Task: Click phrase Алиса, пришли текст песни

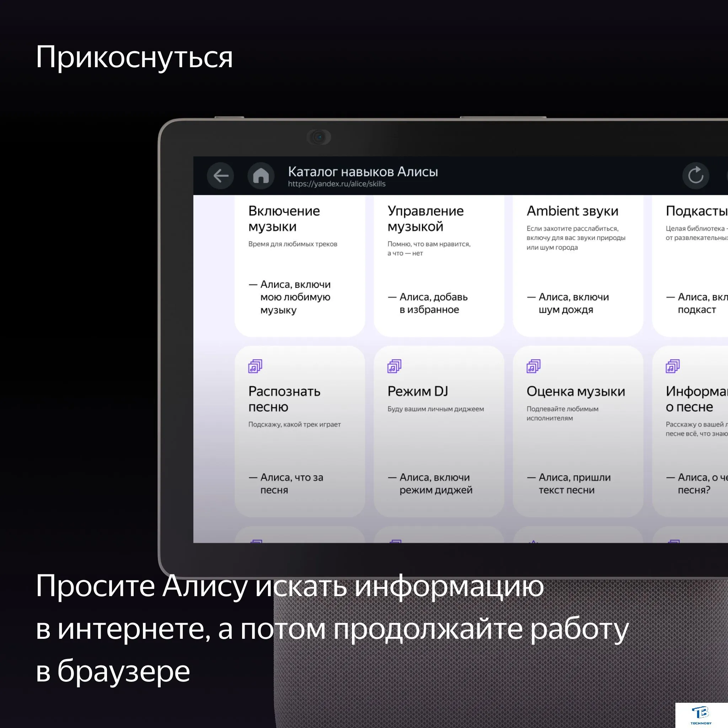Action: click(569, 483)
